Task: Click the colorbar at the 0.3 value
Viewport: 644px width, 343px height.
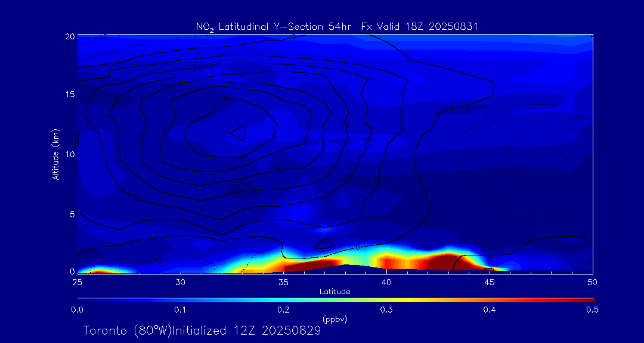Action: tap(387, 298)
